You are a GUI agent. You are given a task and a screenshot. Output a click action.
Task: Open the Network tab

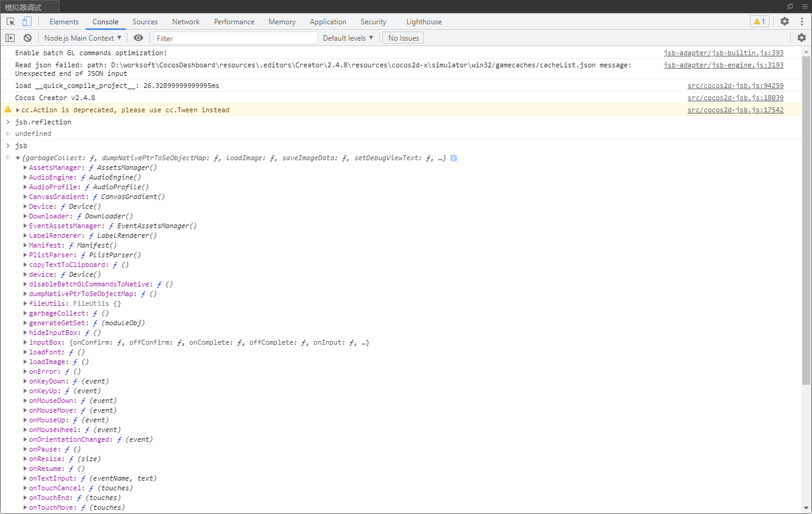(x=186, y=22)
